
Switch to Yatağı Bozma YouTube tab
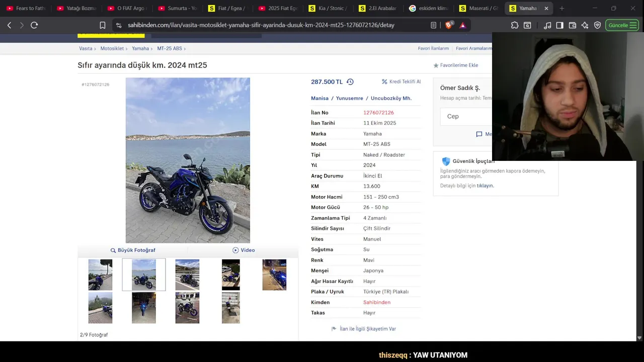point(76,8)
